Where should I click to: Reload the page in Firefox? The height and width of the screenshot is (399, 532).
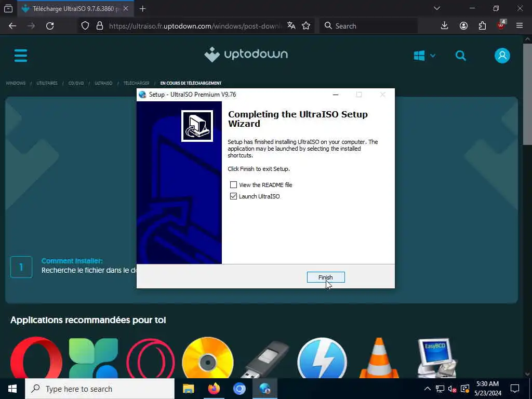pos(50,26)
